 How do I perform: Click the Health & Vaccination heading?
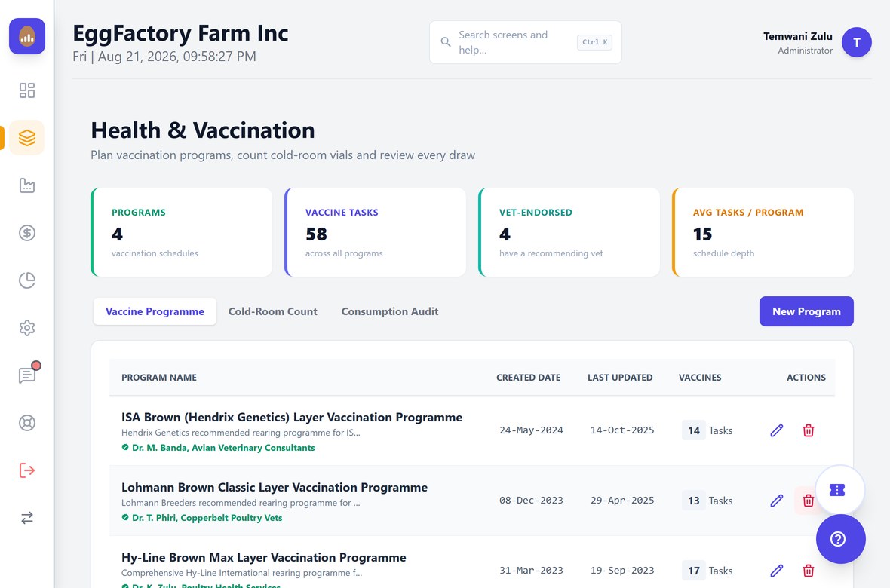(203, 130)
